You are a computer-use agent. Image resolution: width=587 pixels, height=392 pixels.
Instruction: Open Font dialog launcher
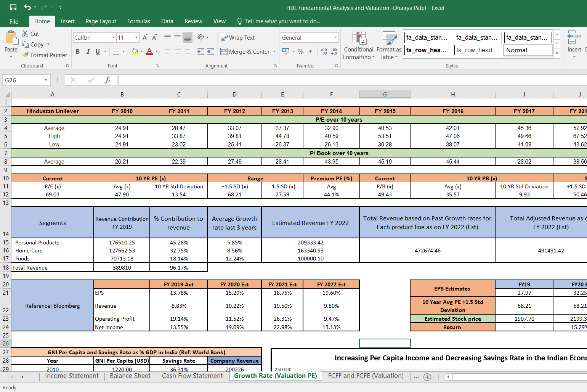pyautogui.click(x=157, y=66)
